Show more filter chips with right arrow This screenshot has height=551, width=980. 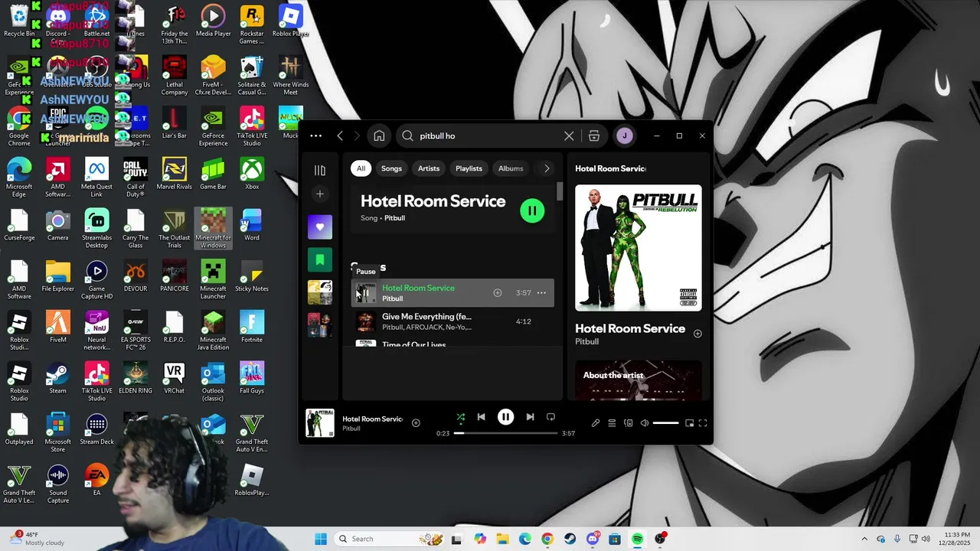point(547,168)
